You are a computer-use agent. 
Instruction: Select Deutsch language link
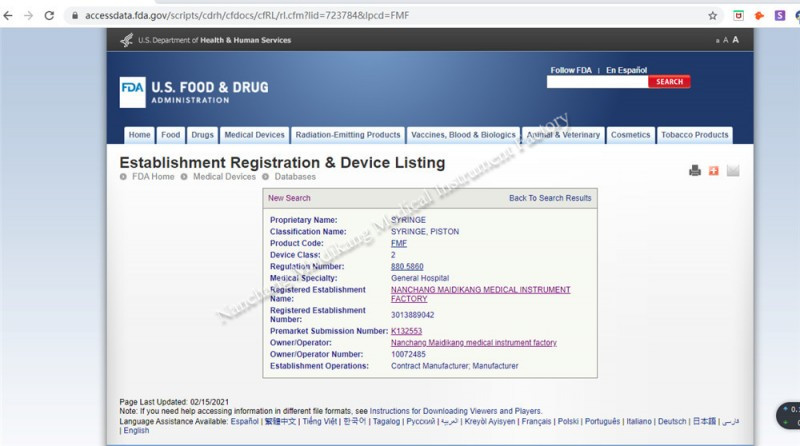tap(672, 422)
